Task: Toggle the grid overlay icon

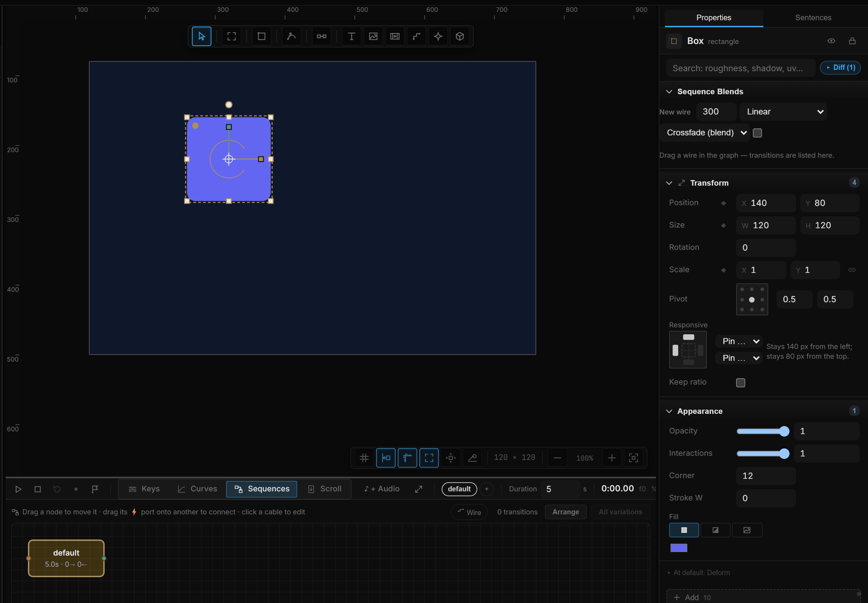Action: 364,458
